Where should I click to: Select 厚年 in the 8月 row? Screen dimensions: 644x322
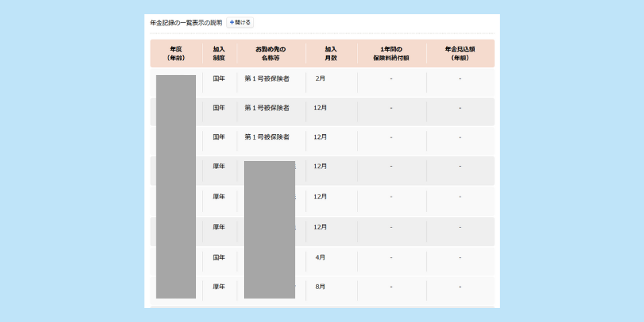pyautogui.click(x=219, y=287)
